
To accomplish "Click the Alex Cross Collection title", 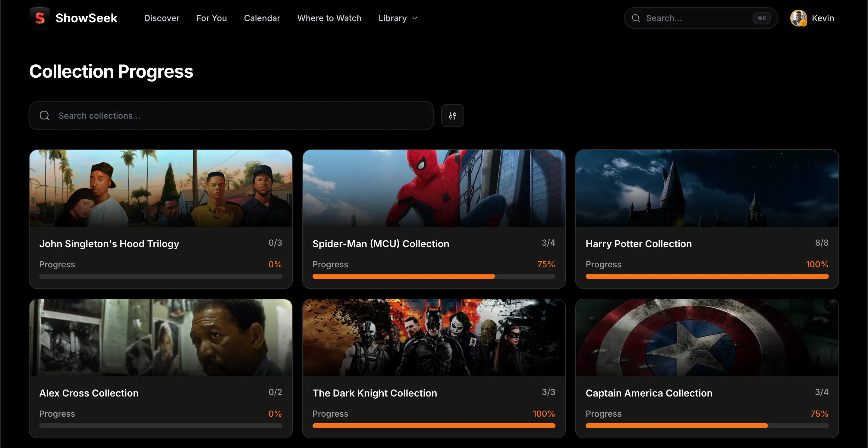I will (89, 393).
